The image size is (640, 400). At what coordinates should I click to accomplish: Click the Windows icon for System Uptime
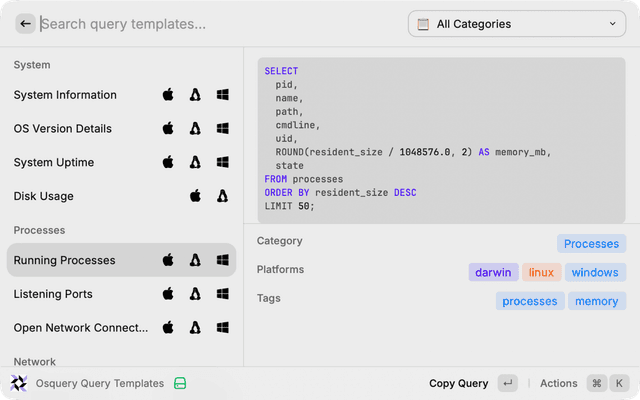click(223, 162)
